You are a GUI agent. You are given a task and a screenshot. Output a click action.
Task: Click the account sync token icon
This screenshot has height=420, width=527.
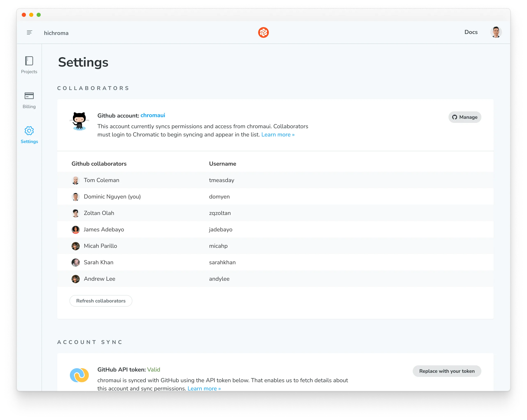point(80,375)
